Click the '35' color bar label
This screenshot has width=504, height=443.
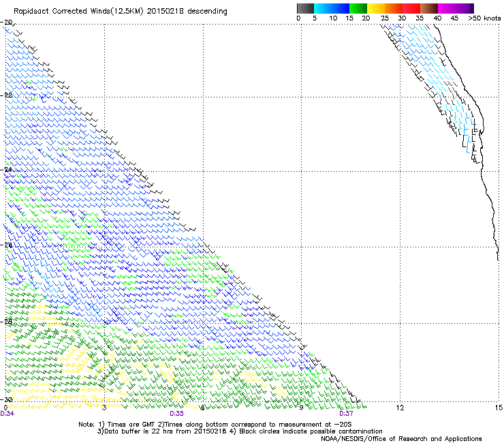coord(420,18)
